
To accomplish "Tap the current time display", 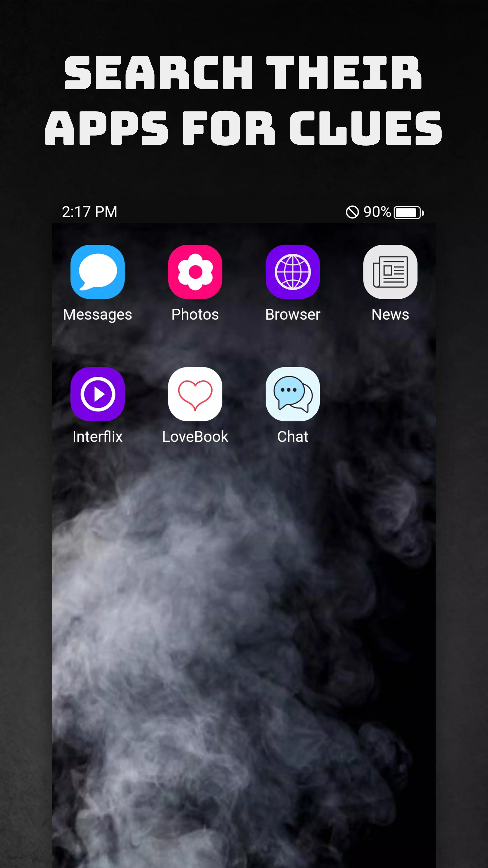I will (x=89, y=212).
